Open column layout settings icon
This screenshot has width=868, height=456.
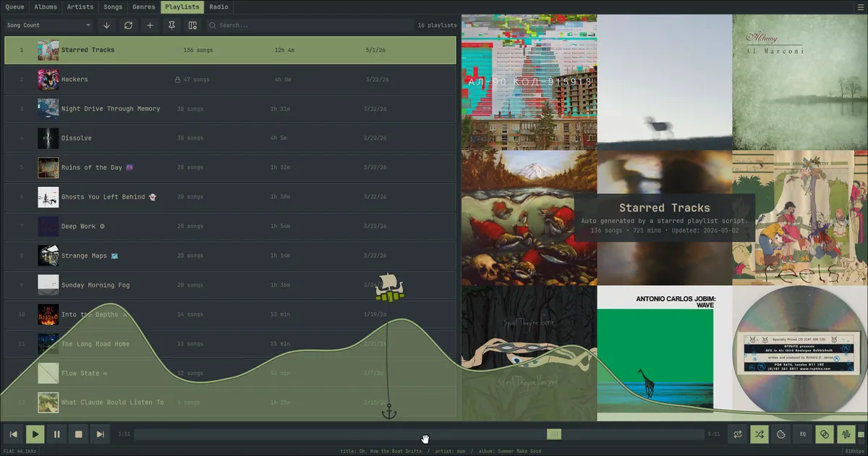click(x=192, y=25)
